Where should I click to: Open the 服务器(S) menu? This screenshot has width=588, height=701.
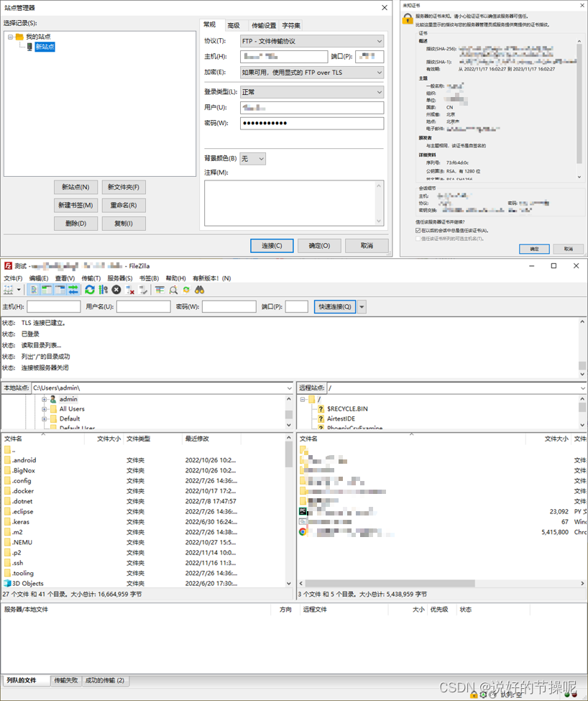tap(120, 278)
